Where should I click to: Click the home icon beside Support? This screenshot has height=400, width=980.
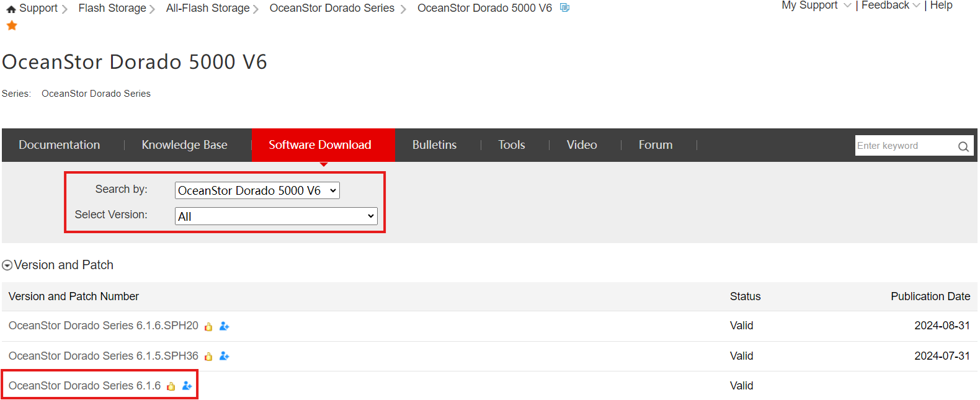click(11, 9)
